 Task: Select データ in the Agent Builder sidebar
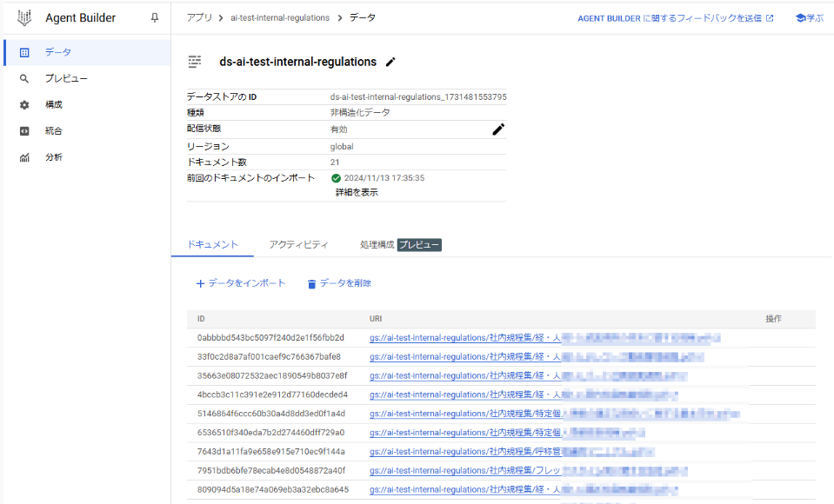coord(52,52)
